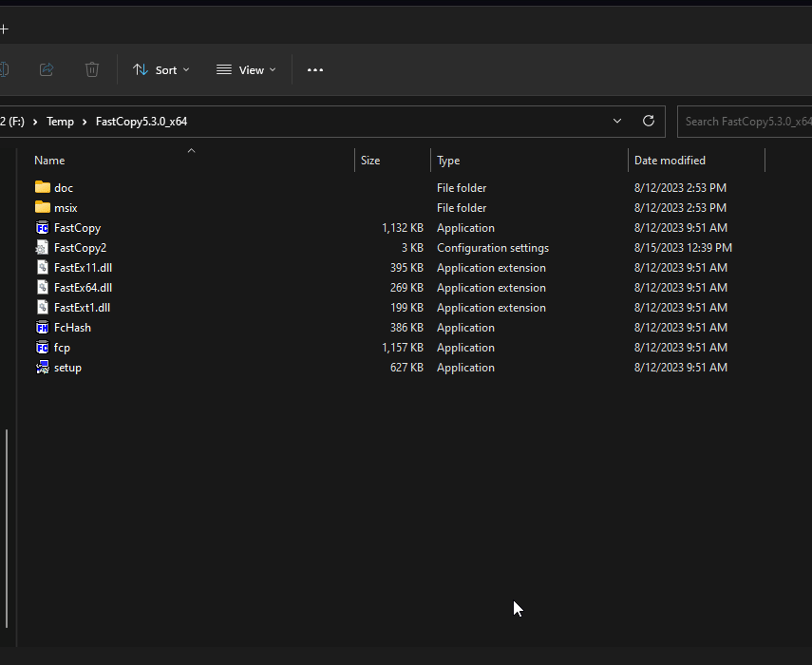This screenshot has height=665, width=812.
Task: Click the FastCopy file name
Action: click(77, 228)
